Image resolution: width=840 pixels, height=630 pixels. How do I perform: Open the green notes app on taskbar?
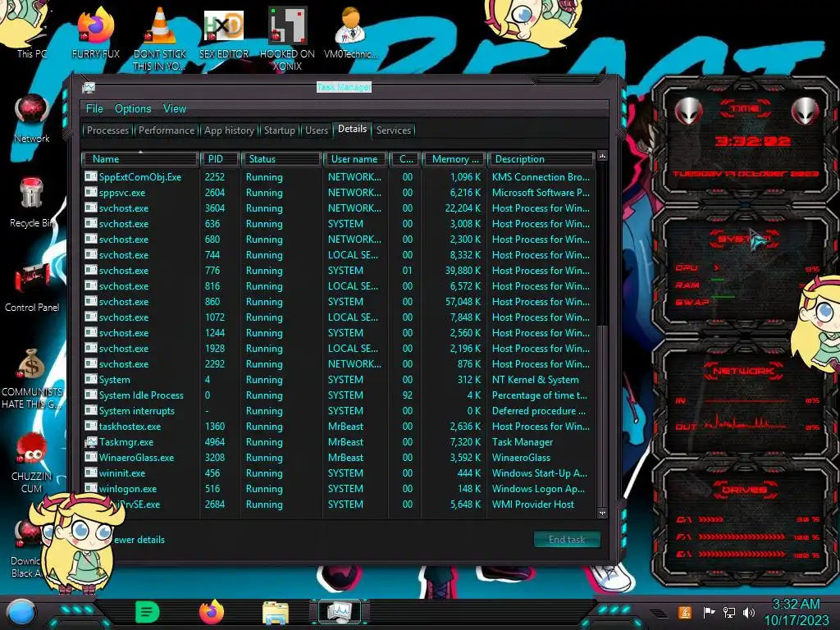[x=148, y=612]
